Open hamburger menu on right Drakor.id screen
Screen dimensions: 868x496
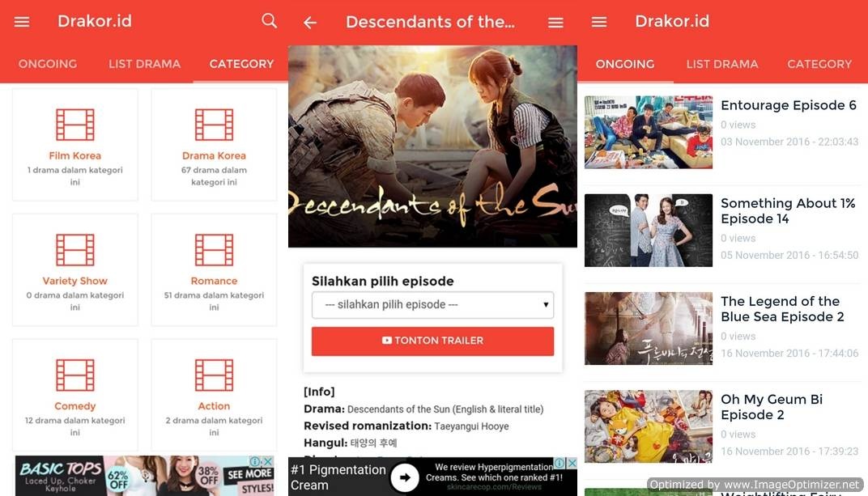[x=599, y=22]
